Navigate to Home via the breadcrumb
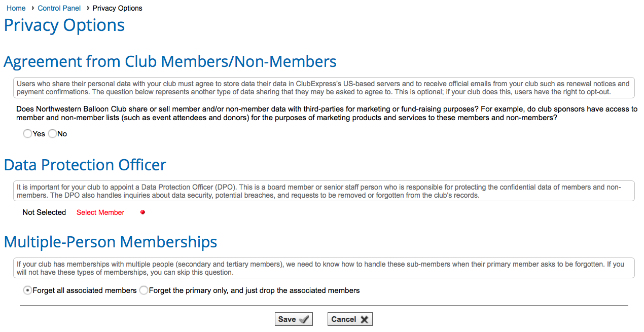This screenshot has width=644, height=332. [x=16, y=8]
